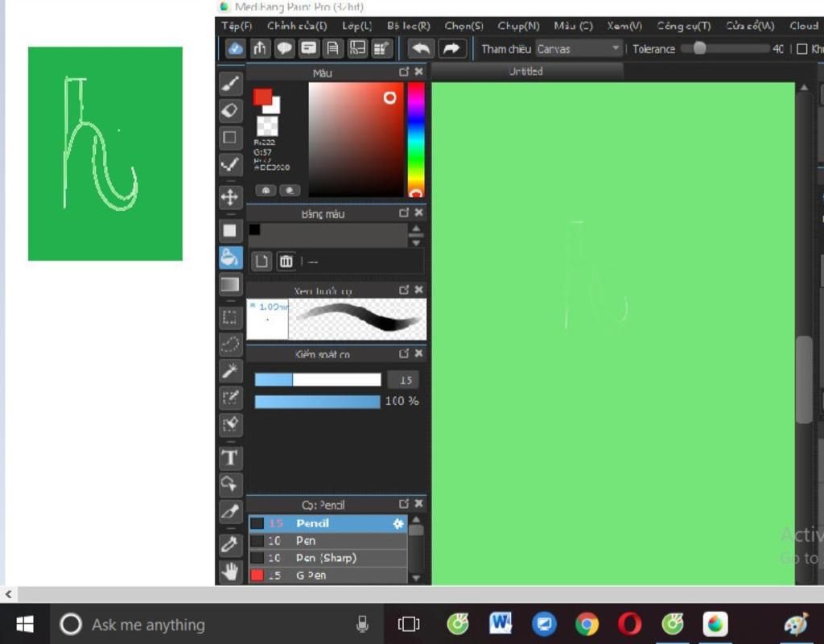Open the Windows Start menu
This screenshot has width=824, height=644.
pos(25,624)
